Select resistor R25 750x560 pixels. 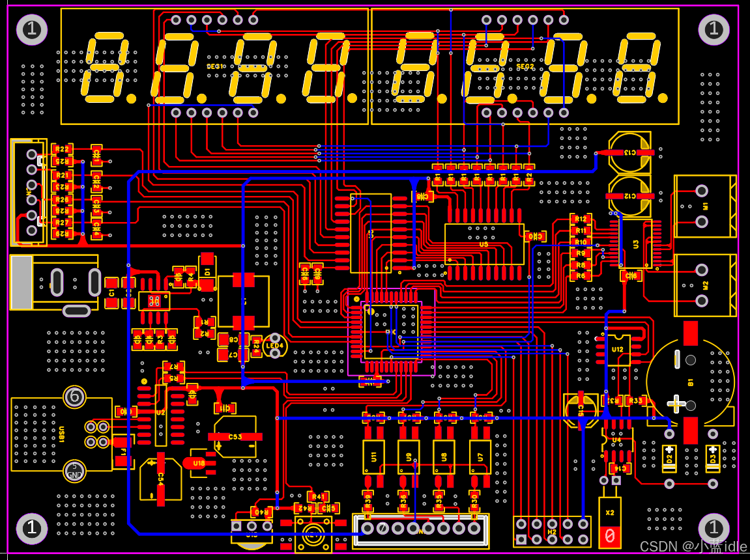click(62, 161)
